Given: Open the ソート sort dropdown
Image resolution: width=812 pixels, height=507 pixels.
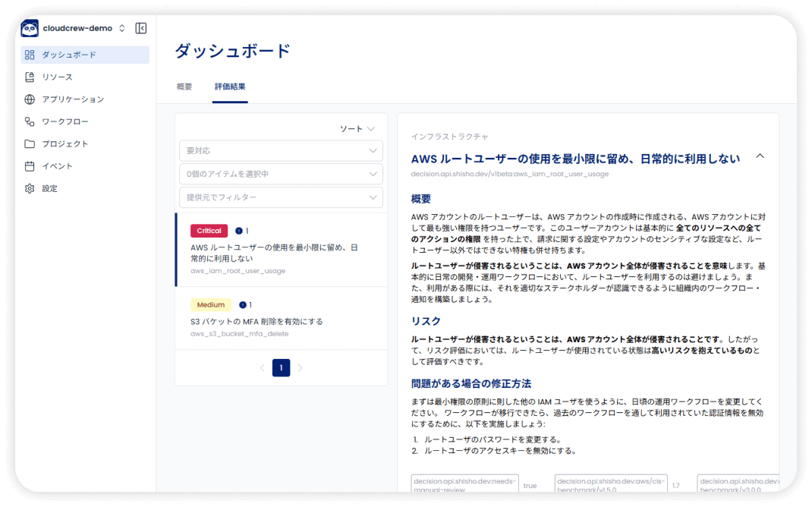Looking at the screenshot, I should 357,129.
